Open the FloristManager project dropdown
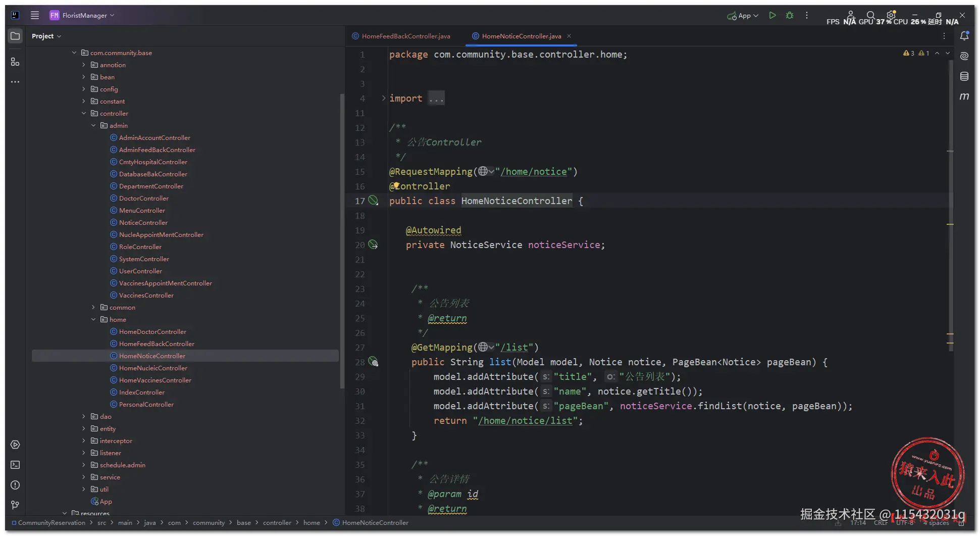The height and width of the screenshot is (536, 980). click(82, 15)
